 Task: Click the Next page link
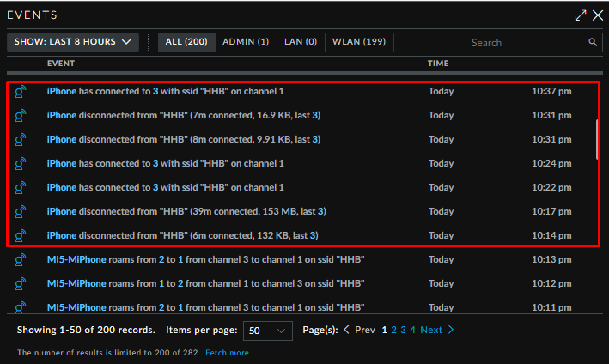(x=431, y=330)
